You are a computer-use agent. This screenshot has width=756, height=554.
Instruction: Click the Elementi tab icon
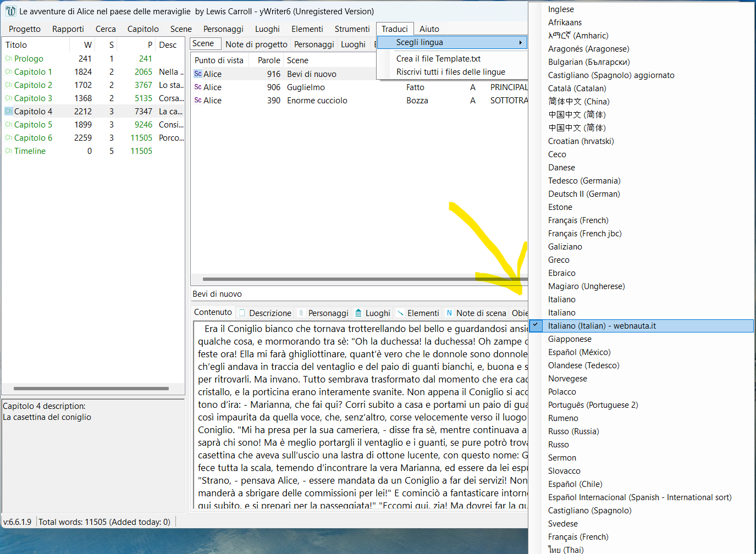(400, 313)
